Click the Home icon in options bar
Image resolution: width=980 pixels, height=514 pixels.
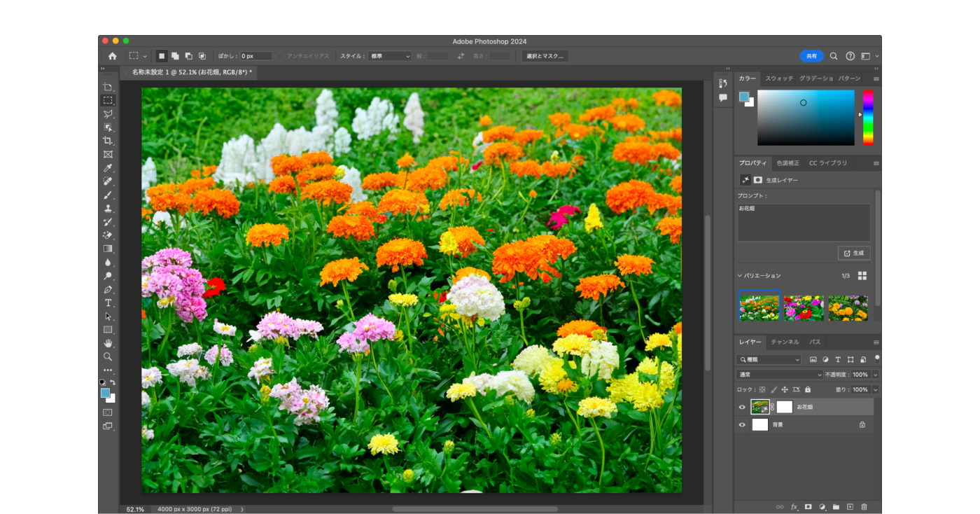(112, 56)
